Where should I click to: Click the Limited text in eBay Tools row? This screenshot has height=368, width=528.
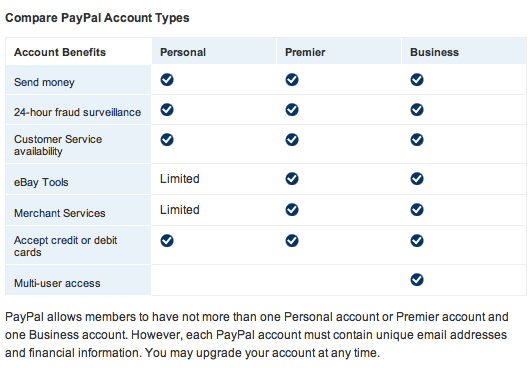(179, 179)
